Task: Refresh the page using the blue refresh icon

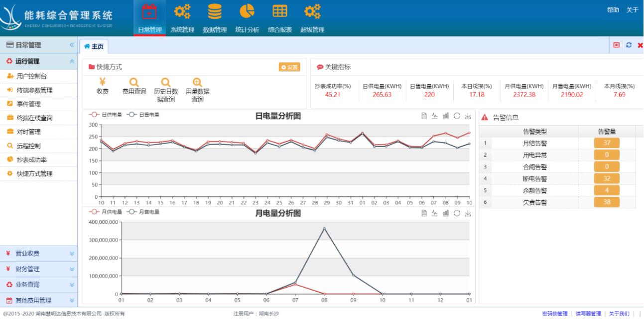Action: click(x=629, y=45)
